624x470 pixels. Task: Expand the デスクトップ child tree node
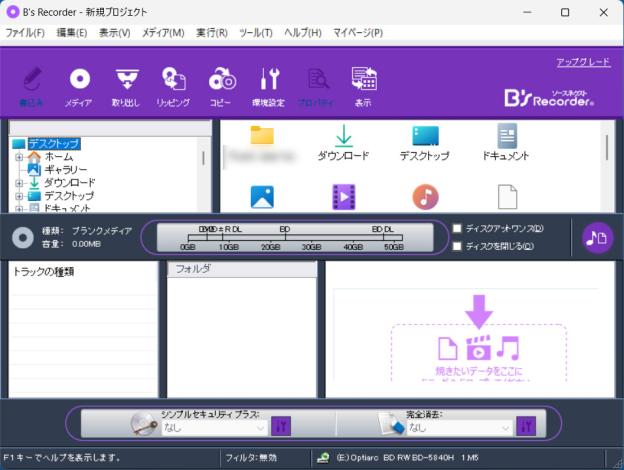19,196
